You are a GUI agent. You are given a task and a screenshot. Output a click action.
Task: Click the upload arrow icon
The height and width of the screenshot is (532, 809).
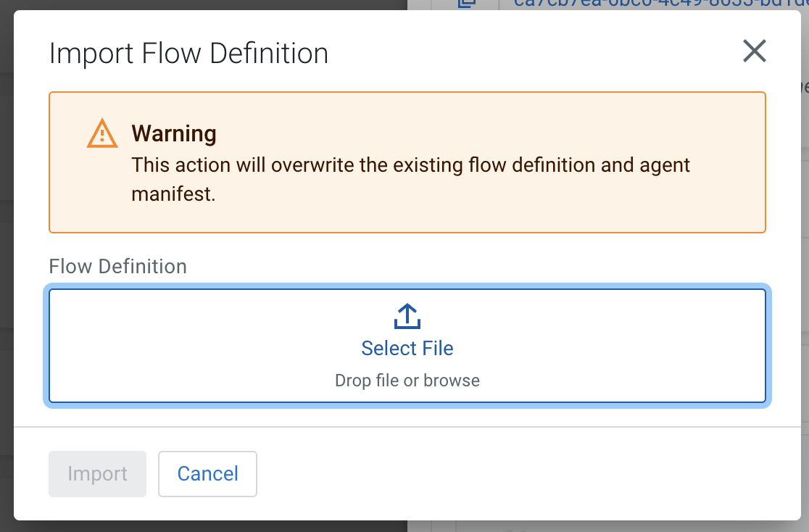pyautogui.click(x=407, y=317)
